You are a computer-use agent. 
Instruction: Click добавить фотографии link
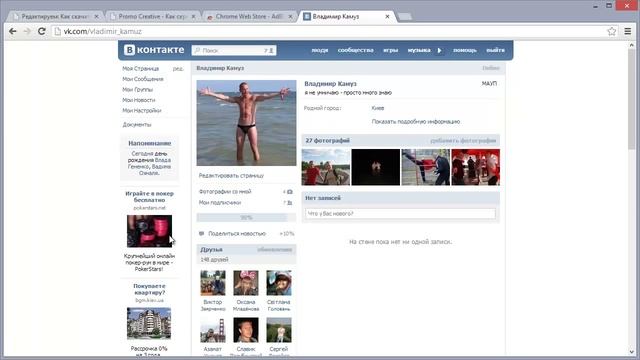463,140
